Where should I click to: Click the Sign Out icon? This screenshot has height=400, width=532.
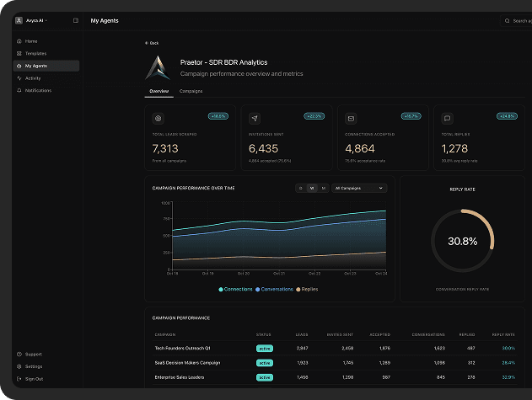(19, 379)
